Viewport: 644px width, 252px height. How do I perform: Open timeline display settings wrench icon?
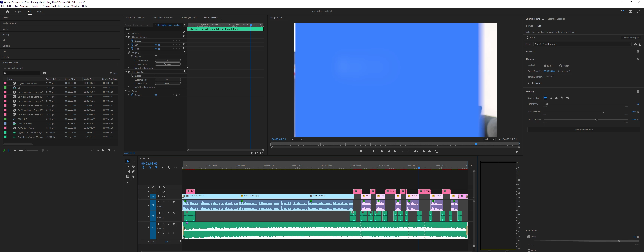pos(169,168)
